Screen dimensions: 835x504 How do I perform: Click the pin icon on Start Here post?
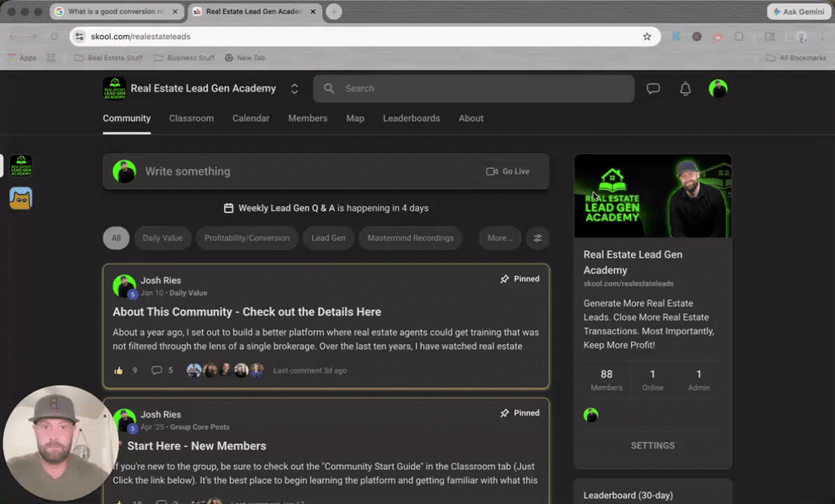(x=504, y=413)
